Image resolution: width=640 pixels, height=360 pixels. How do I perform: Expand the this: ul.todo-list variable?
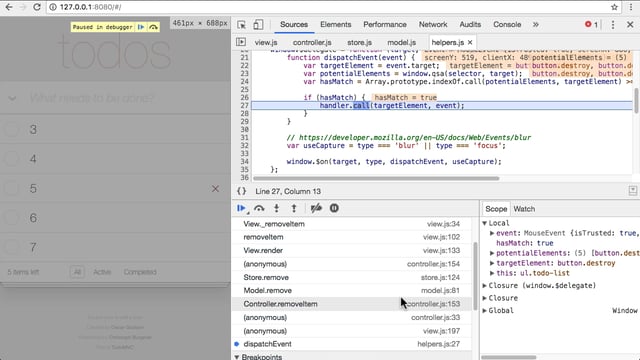492,273
